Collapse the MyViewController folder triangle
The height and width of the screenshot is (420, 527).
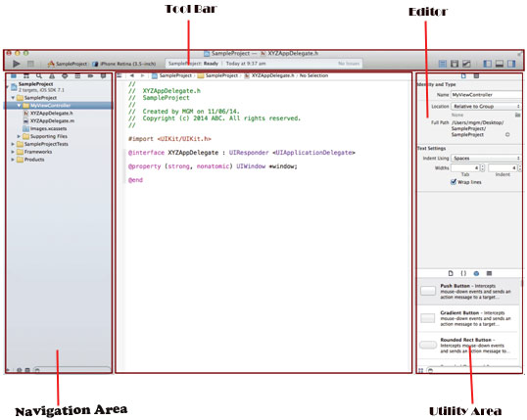click(x=19, y=106)
